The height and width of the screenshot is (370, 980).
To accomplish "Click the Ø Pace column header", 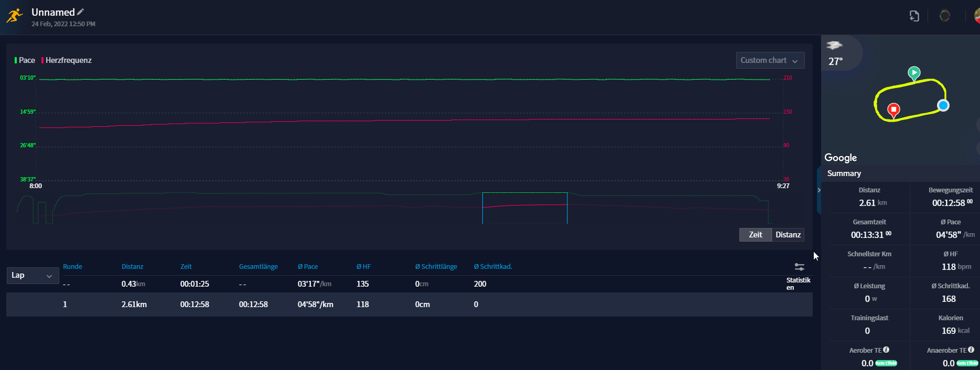I will coord(308,267).
